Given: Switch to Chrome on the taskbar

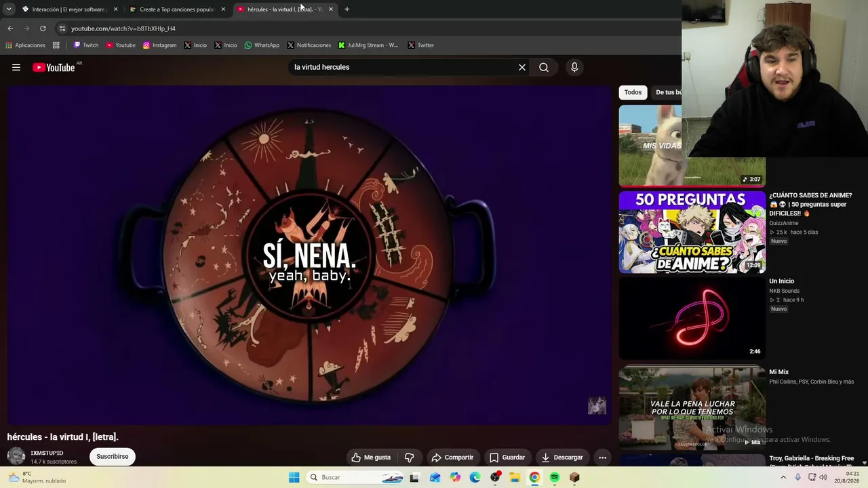Looking at the screenshot, I should [x=534, y=477].
